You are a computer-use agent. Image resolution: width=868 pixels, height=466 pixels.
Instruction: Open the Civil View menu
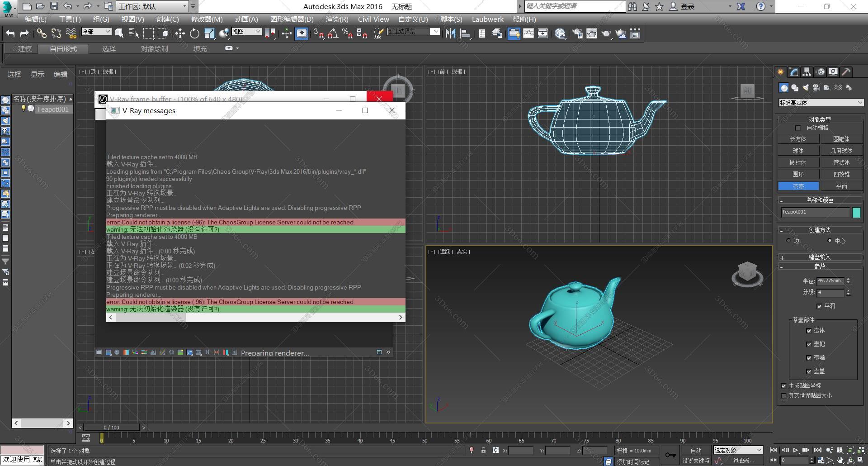click(373, 19)
